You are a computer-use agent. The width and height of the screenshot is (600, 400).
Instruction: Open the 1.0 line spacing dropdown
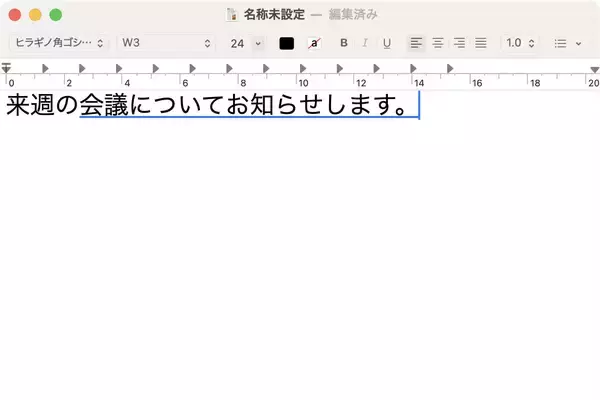click(x=519, y=44)
